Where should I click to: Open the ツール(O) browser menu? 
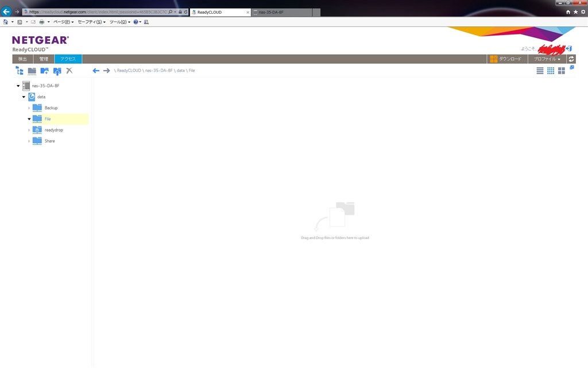click(119, 22)
